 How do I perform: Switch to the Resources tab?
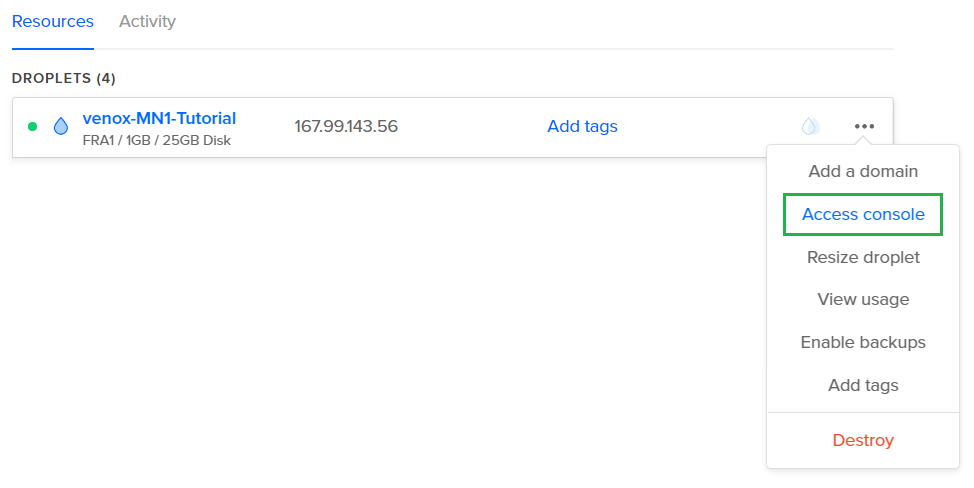pos(53,21)
